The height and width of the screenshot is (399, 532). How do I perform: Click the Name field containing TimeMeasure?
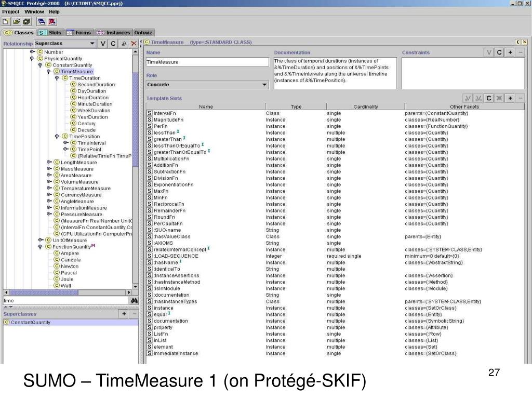point(207,62)
